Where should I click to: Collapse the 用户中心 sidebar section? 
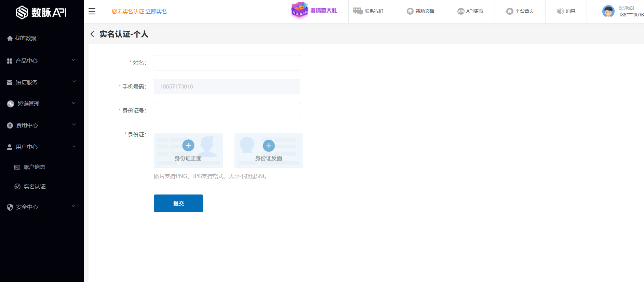pyautogui.click(x=41, y=147)
